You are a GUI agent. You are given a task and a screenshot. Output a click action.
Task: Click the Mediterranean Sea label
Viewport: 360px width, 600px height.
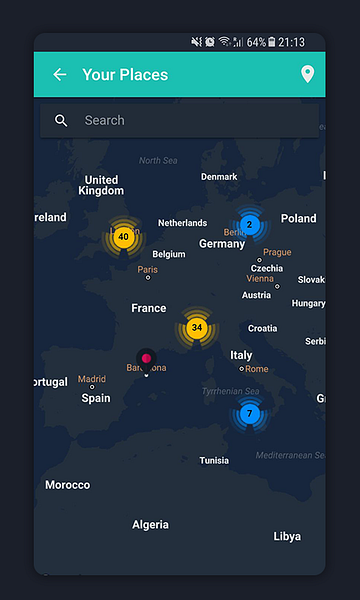point(290,455)
